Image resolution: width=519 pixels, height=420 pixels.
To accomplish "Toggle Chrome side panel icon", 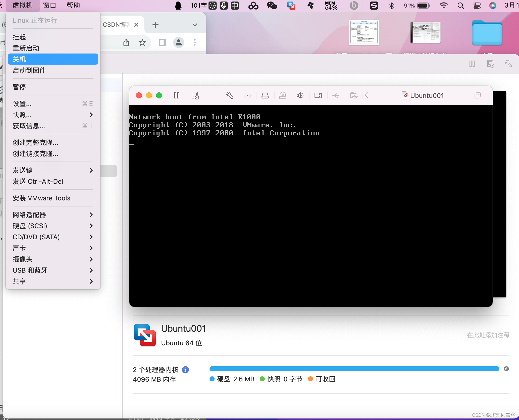I will (163, 42).
